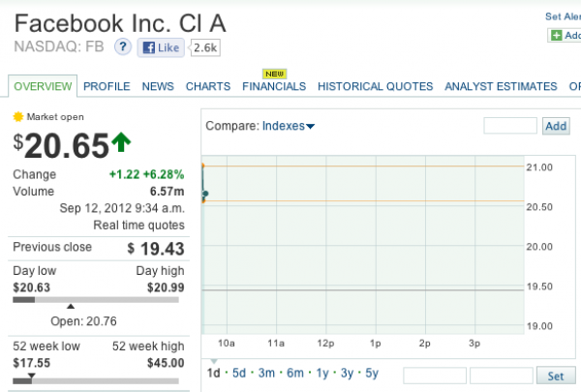Go to the Historical Quotes tab

click(375, 86)
